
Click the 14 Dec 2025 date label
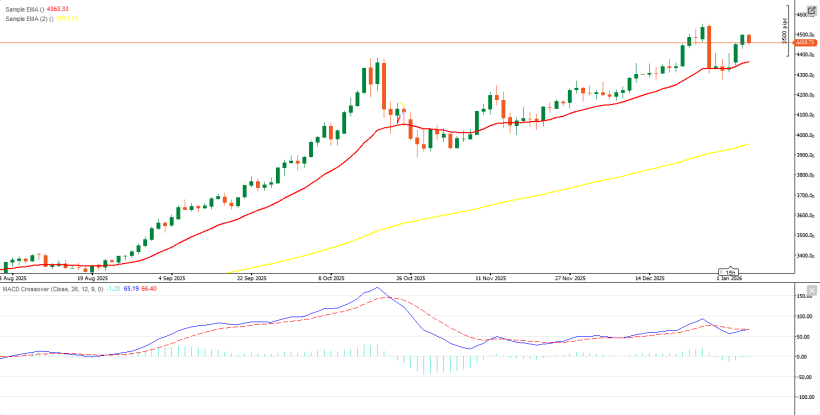650,278
